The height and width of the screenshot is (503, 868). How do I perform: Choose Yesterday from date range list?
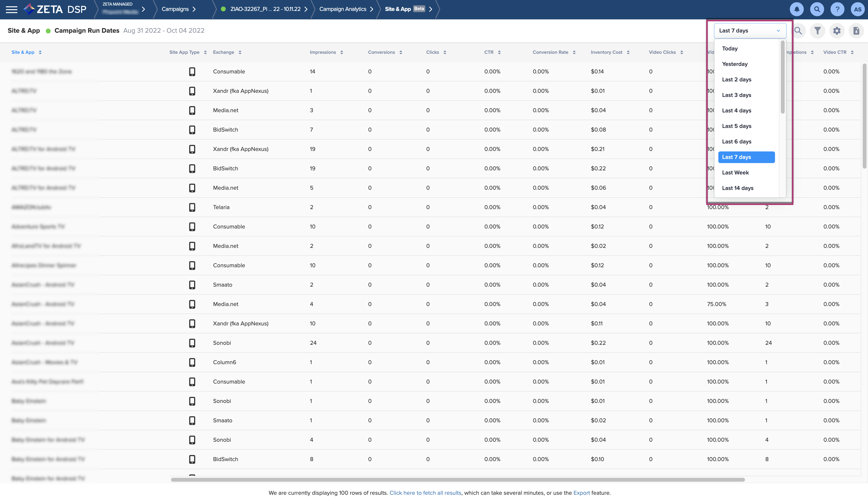(x=735, y=64)
